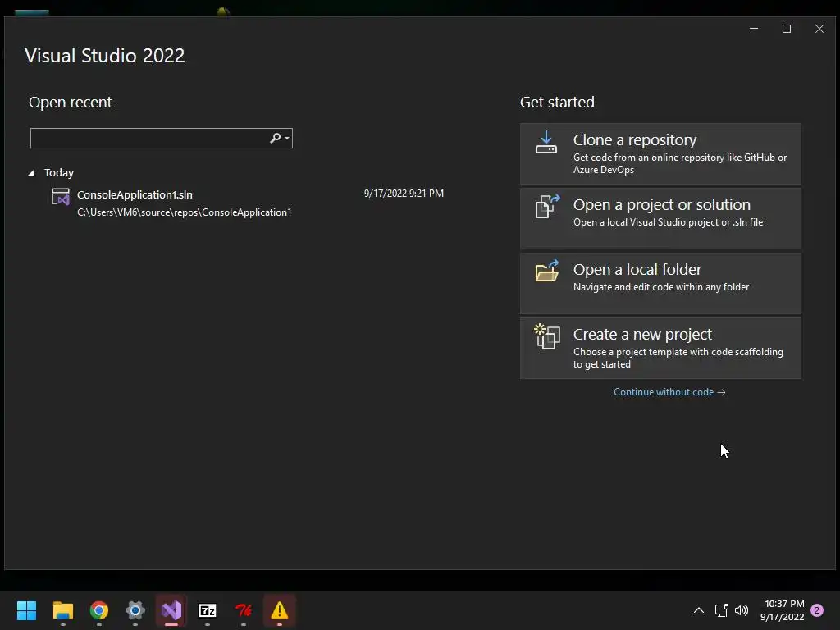The image size is (840, 630).
Task: Click the Visual Studio taskbar icon
Action: coord(171,610)
